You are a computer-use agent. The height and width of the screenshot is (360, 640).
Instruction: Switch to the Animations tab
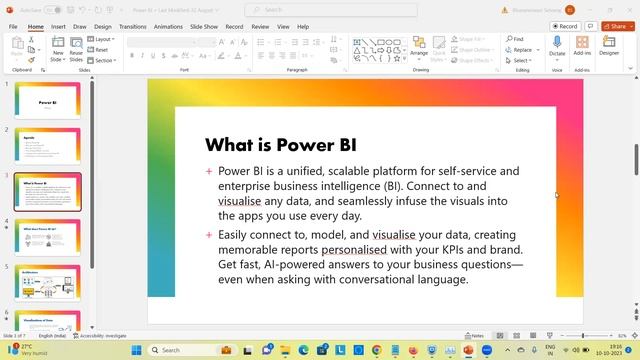[x=168, y=27]
